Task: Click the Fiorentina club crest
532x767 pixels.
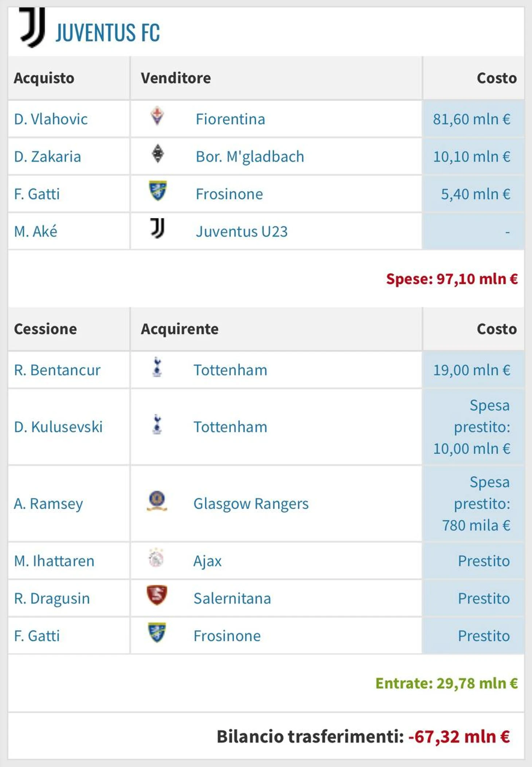Action: pos(157,117)
